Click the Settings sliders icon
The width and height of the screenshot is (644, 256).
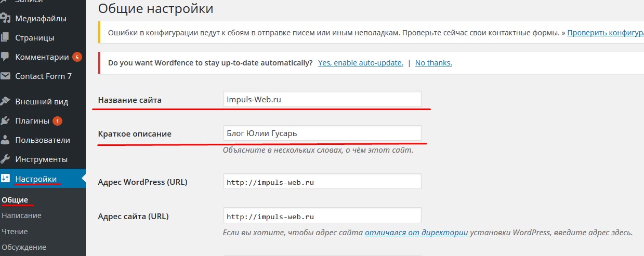5,179
